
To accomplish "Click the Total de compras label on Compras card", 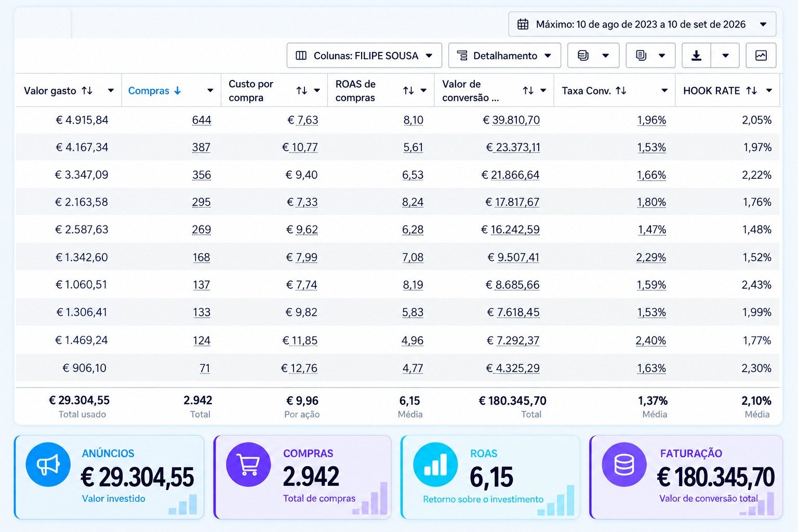I will tap(320, 499).
